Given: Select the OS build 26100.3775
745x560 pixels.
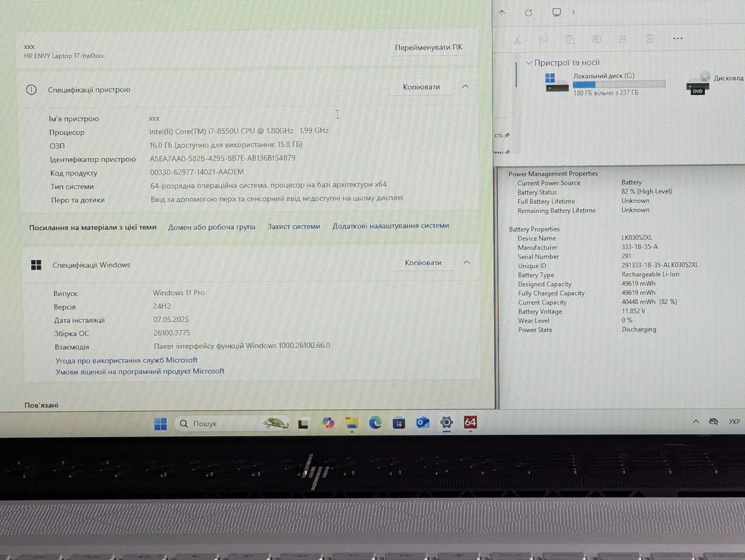Looking at the screenshot, I should coord(172,333).
